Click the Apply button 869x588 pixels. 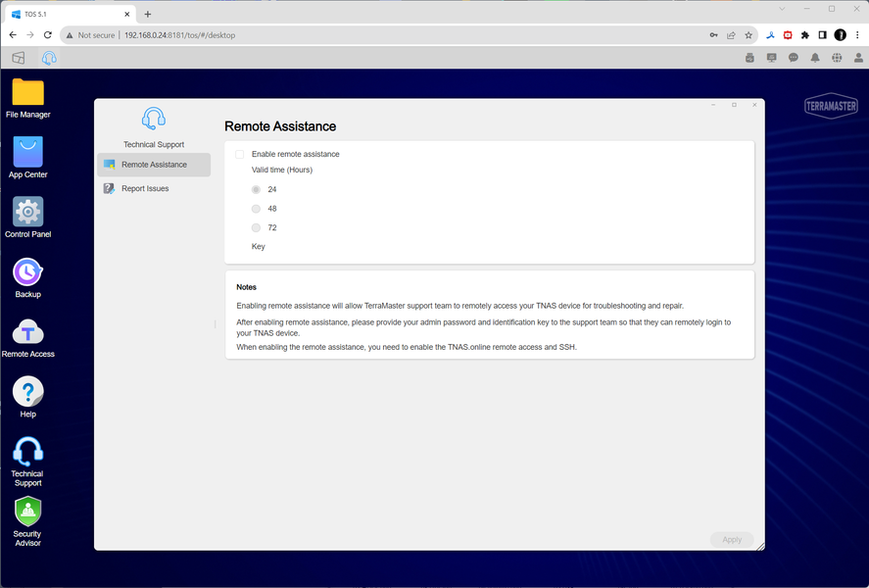[732, 539]
